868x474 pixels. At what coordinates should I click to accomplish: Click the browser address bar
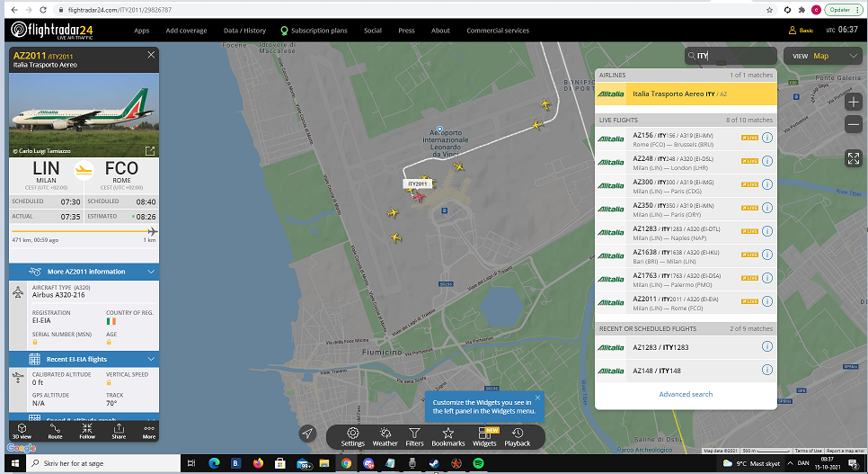click(x=410, y=10)
